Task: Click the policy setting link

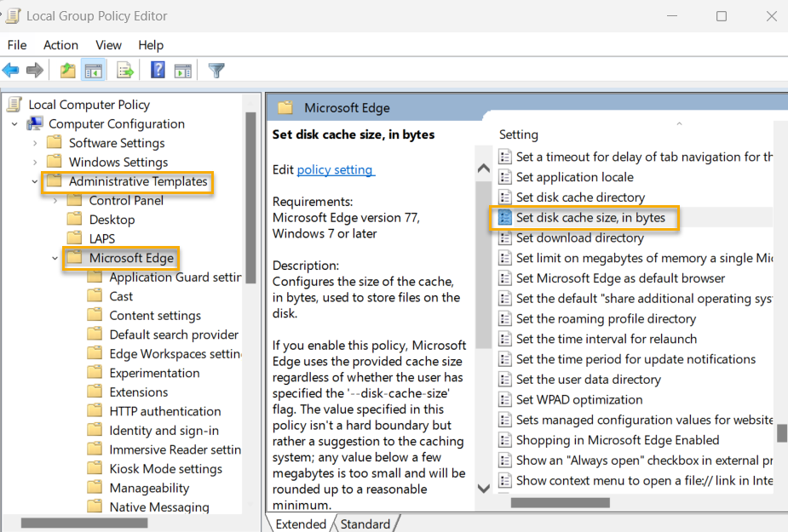Action: pyautogui.click(x=336, y=169)
